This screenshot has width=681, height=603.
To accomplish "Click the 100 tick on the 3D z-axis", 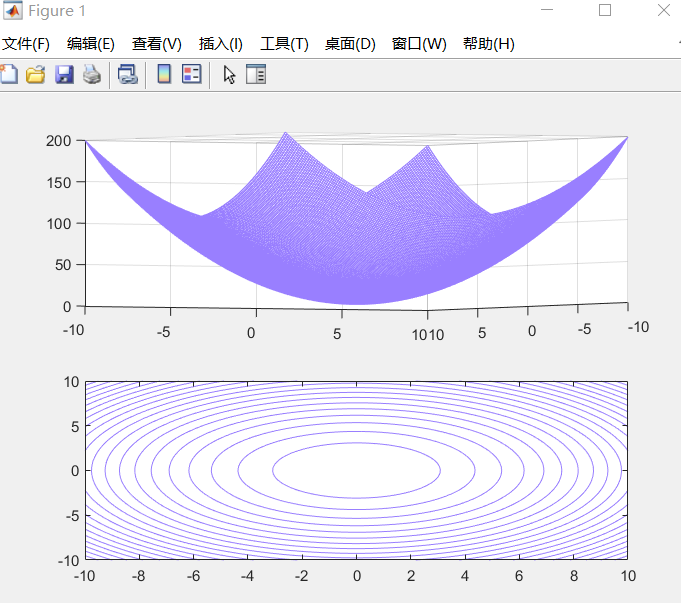I will [59, 224].
